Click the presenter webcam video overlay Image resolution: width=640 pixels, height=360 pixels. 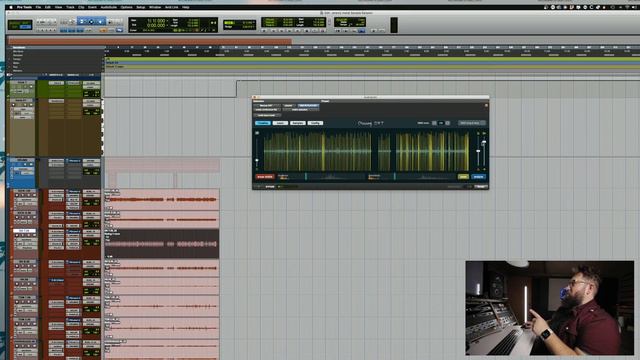coord(550,308)
